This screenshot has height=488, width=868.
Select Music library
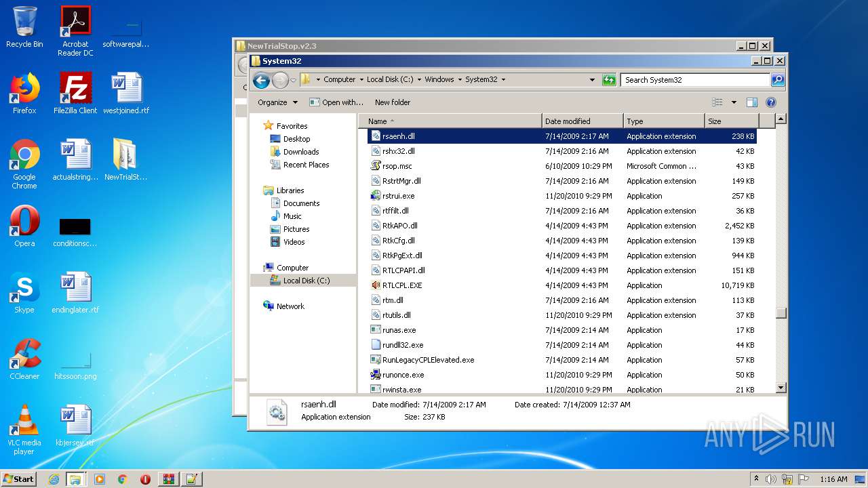(x=292, y=216)
